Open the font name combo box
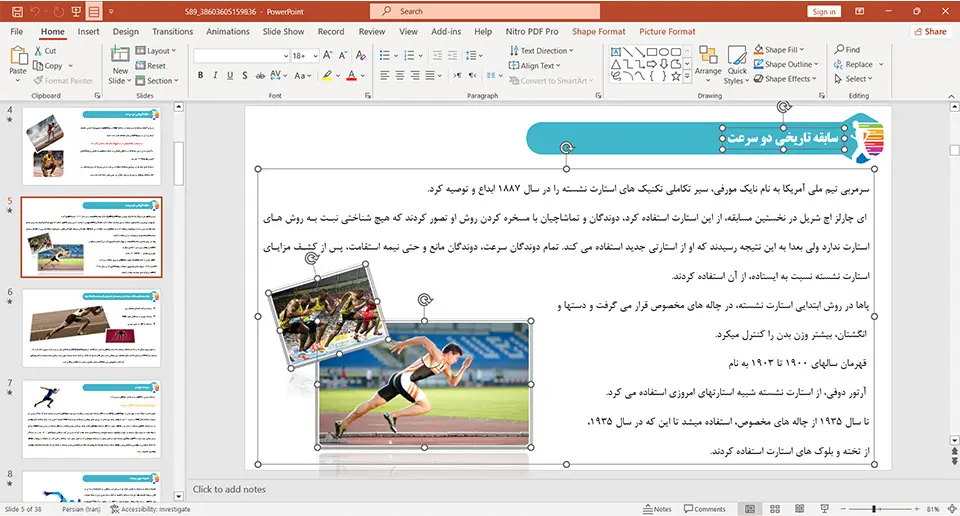Screen dimensions: 960x516 (241, 56)
